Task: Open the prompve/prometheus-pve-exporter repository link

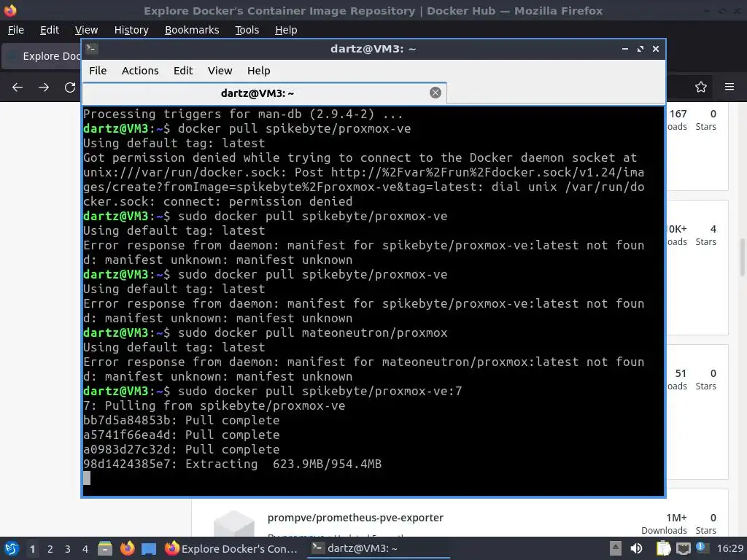Action: click(355, 518)
